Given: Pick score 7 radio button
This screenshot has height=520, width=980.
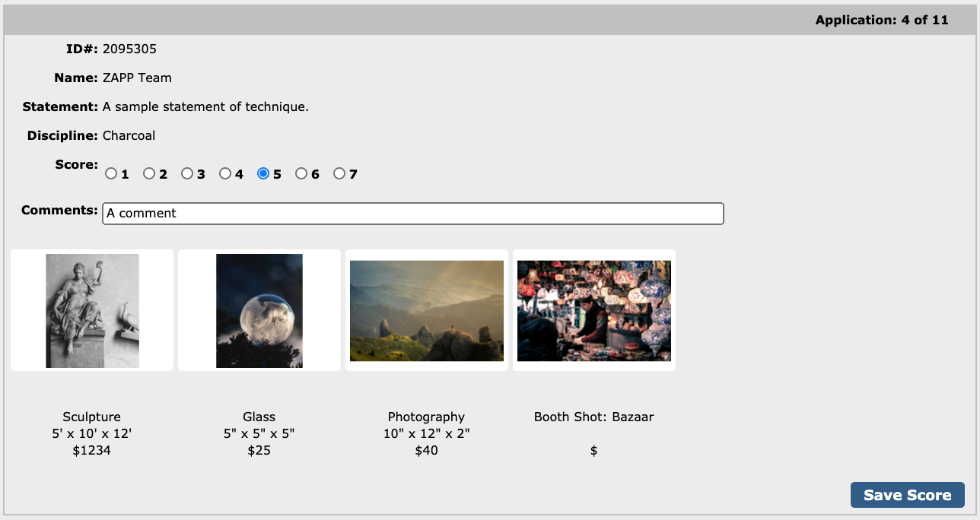Looking at the screenshot, I should click(339, 173).
